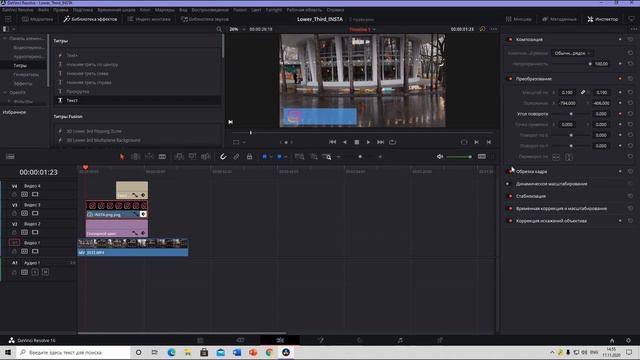Open the Mixer panel button
The image size is (640, 360).
coord(519,19)
